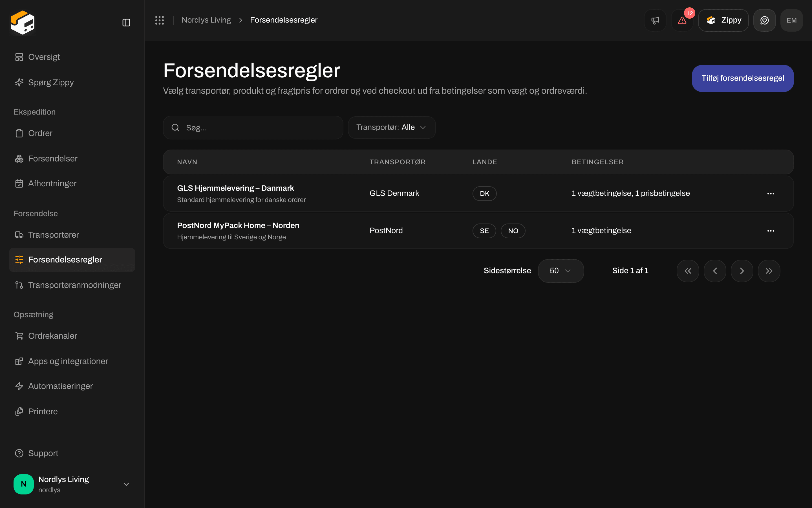Navigate to Forsendelser
Image resolution: width=812 pixels, height=508 pixels.
pyautogui.click(x=72, y=159)
